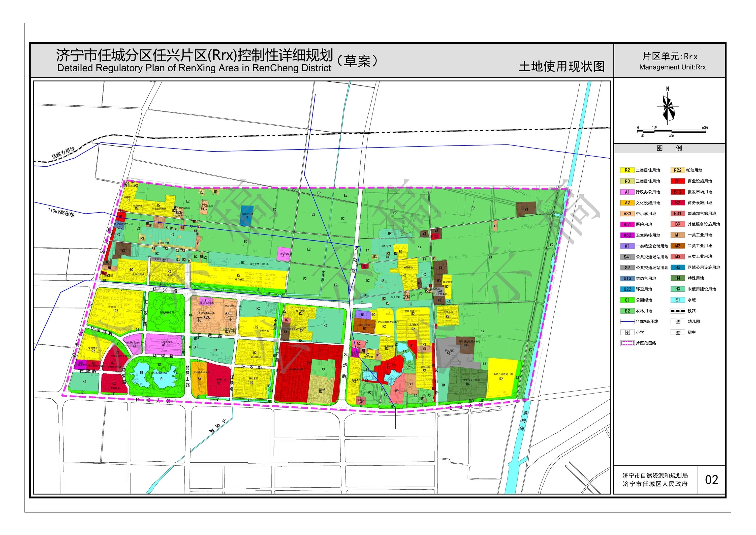The width and height of the screenshot is (756, 535).
Task: Click the north arrow compass symbol
Action: click(x=668, y=105)
